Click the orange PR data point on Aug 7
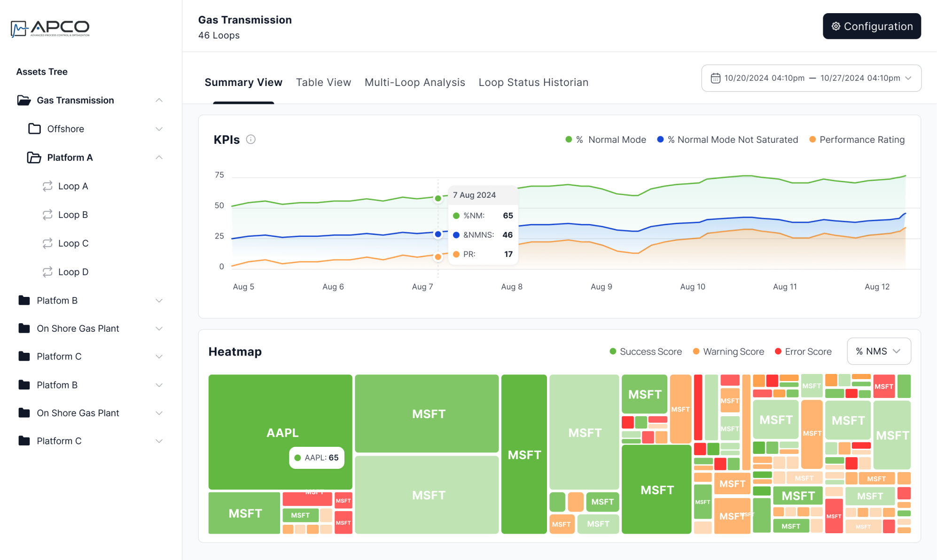Image resolution: width=937 pixels, height=560 pixels. (438, 257)
